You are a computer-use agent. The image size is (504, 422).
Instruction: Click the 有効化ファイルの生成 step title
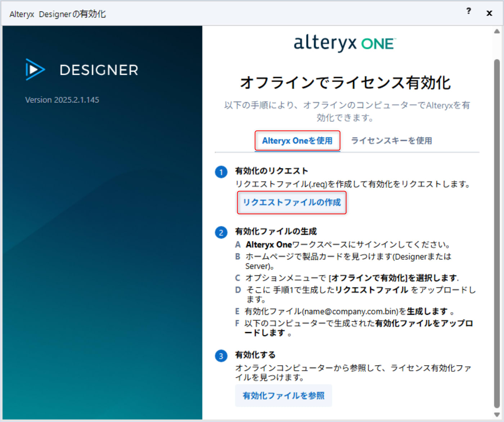pos(276,231)
